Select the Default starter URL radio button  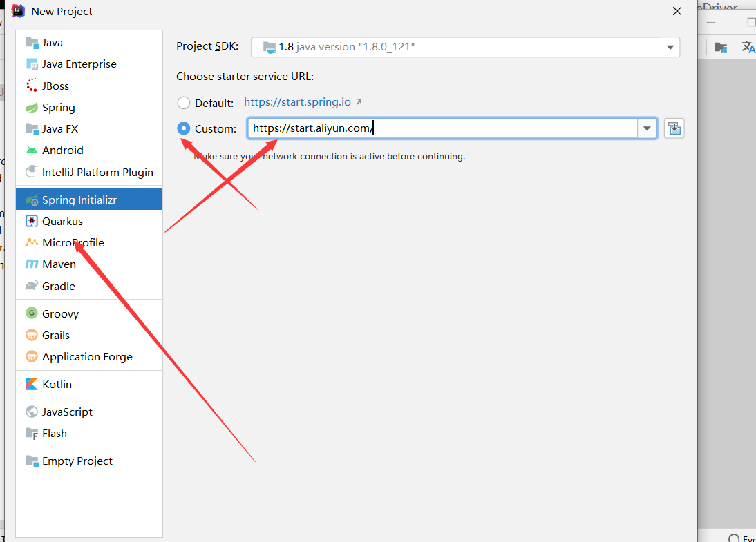[x=184, y=102]
